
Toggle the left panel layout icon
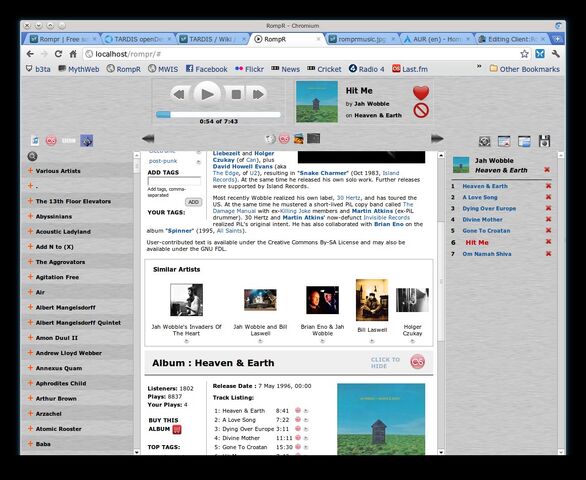(x=504, y=141)
